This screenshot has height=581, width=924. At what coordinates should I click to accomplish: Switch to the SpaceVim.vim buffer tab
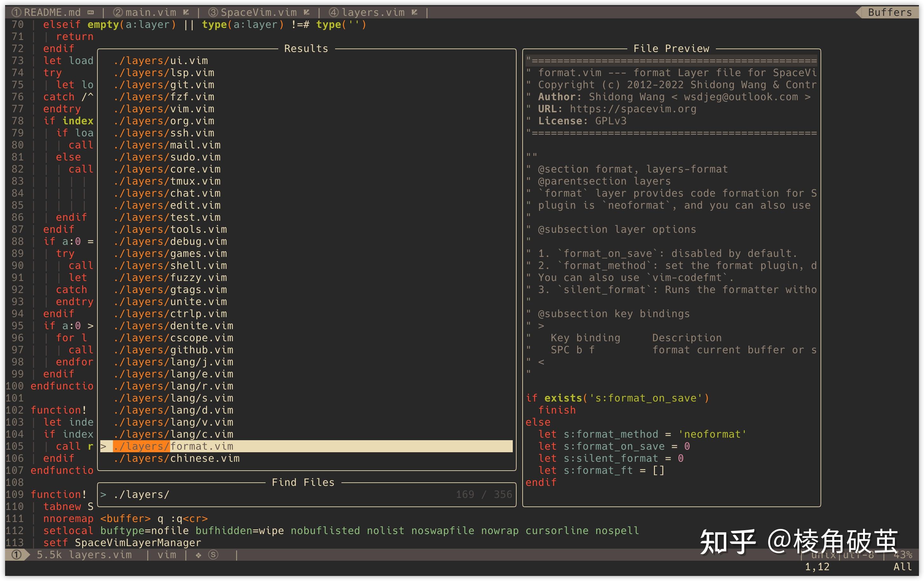click(x=258, y=13)
